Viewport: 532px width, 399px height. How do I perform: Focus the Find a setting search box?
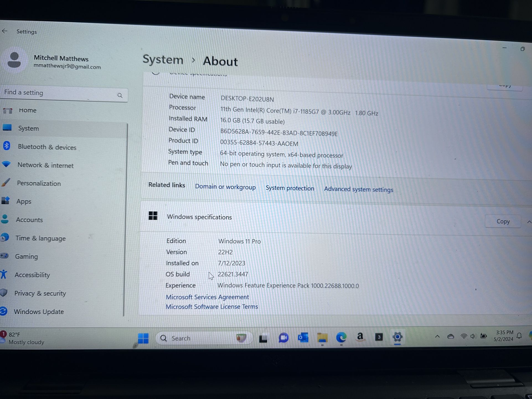tap(64, 94)
